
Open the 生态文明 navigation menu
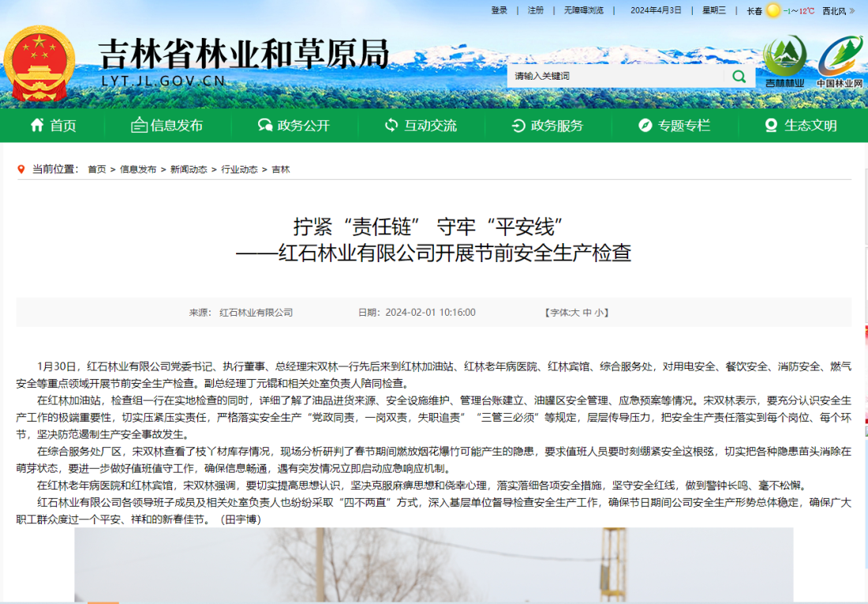pos(800,126)
